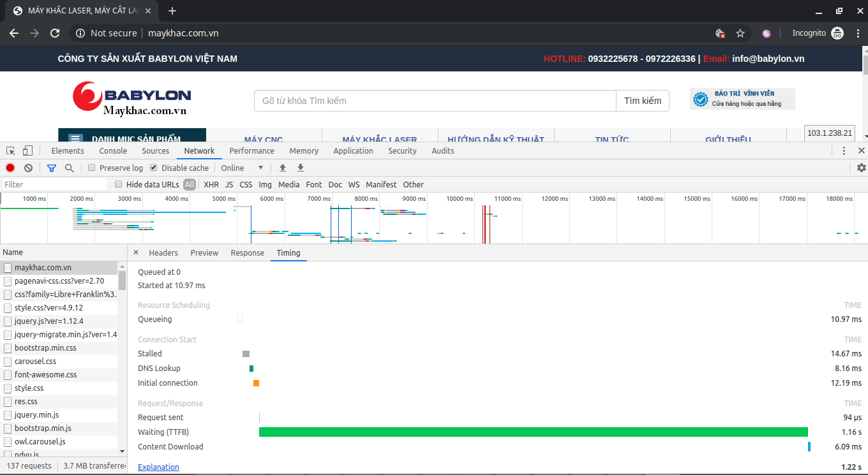Open the purple extension icon
The height and width of the screenshot is (475, 868).
(767, 33)
